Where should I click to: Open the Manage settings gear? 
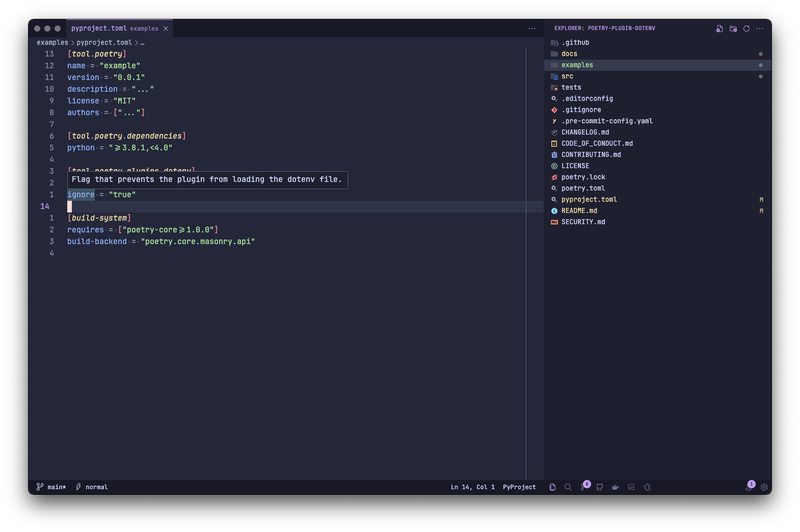point(764,487)
